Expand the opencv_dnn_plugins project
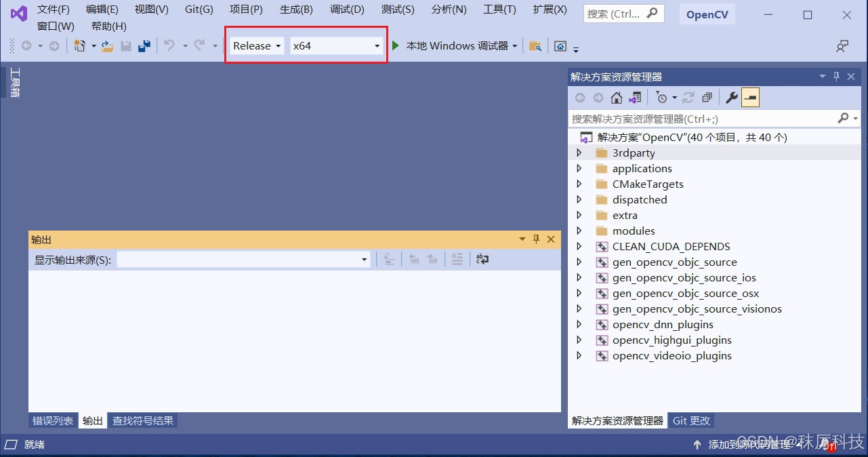 click(x=579, y=325)
